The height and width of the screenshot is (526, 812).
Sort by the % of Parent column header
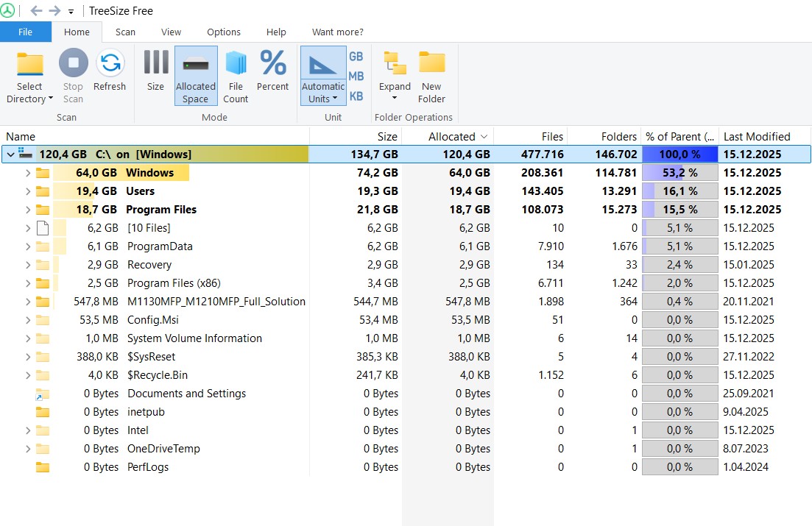680,137
